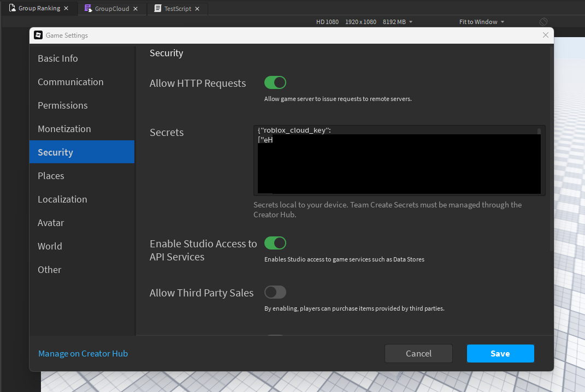Click inside the Secrets text field
Screen dimensions: 585x392
click(399, 161)
